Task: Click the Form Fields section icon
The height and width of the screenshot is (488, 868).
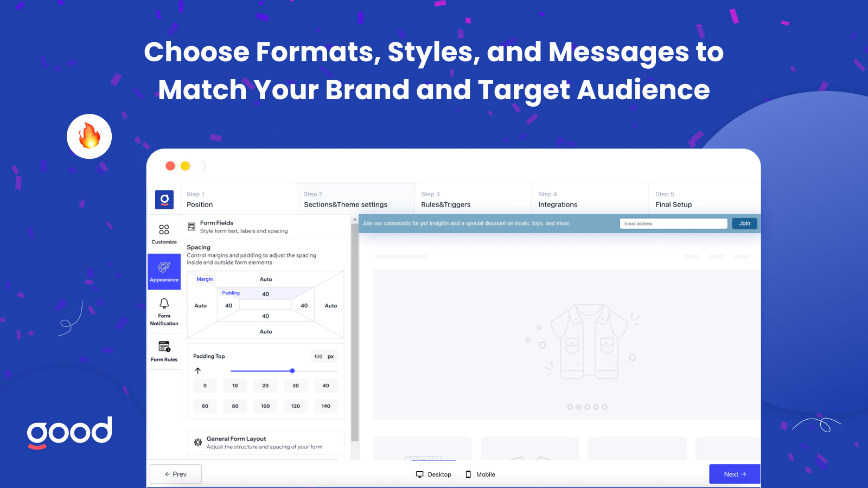Action: pos(192,227)
